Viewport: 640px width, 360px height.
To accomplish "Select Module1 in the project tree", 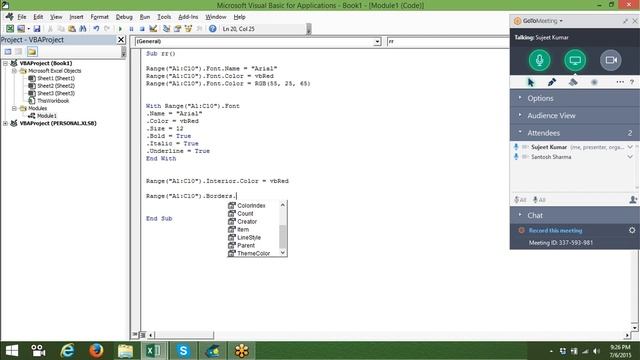I will click(x=47, y=116).
